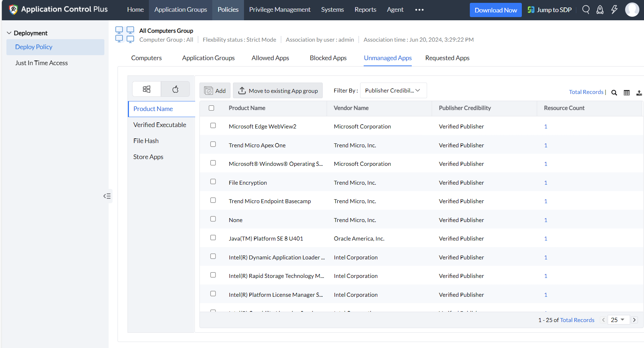The width and height of the screenshot is (644, 348).
Task: Expand the 25 records-per-page dropdown
Action: pos(618,320)
